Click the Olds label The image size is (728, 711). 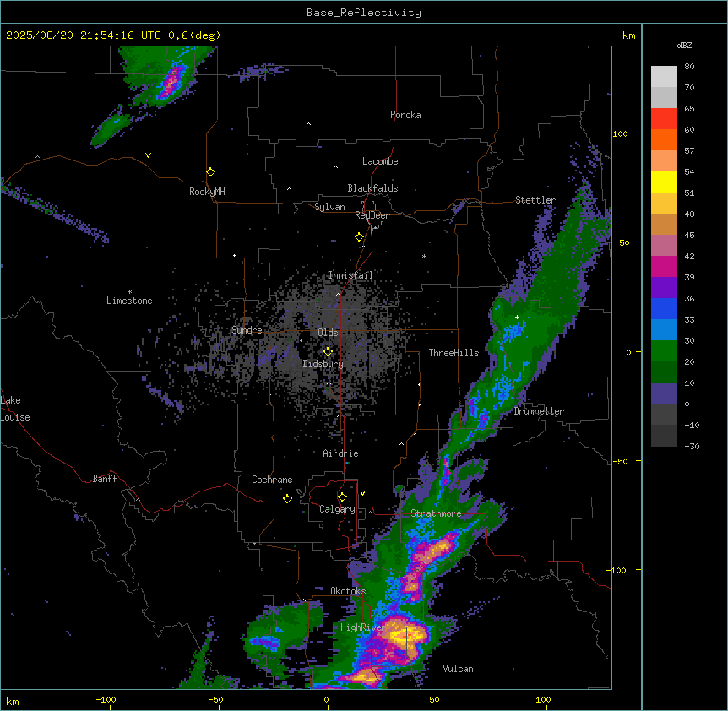(x=328, y=333)
